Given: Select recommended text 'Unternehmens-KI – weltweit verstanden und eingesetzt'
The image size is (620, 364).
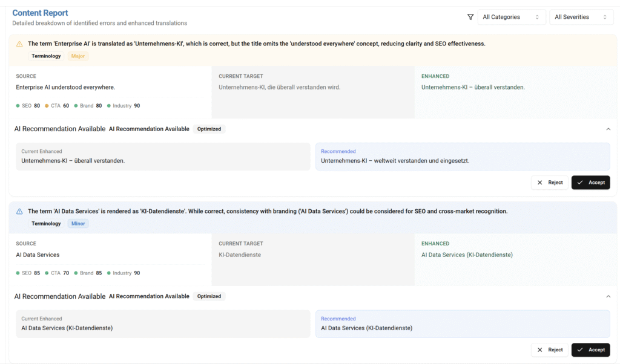Looking at the screenshot, I should (x=395, y=161).
